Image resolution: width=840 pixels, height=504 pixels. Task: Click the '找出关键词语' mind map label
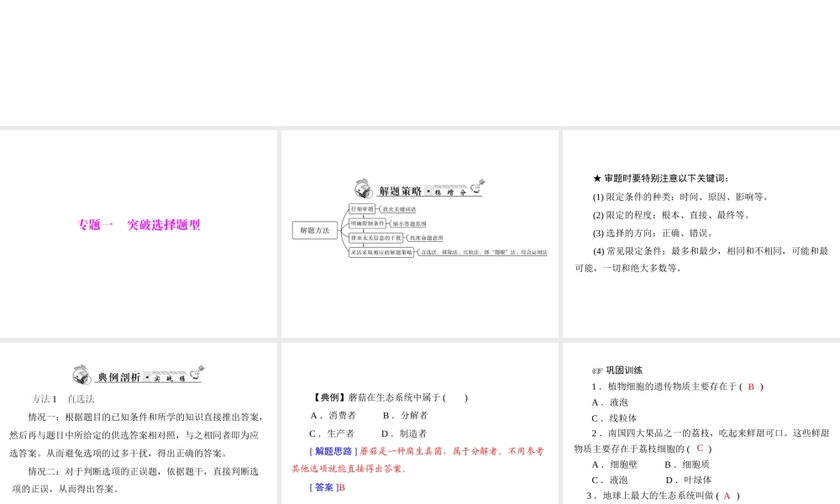(399, 209)
